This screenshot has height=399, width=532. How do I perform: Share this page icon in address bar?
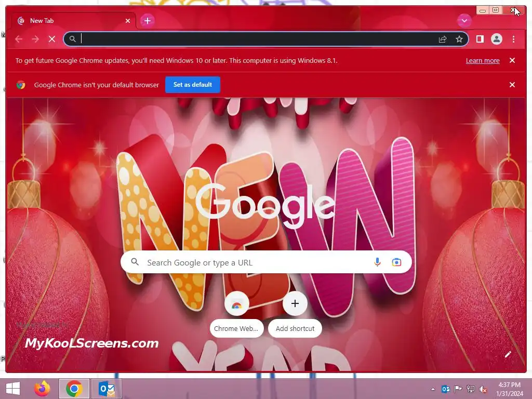pyautogui.click(x=443, y=39)
